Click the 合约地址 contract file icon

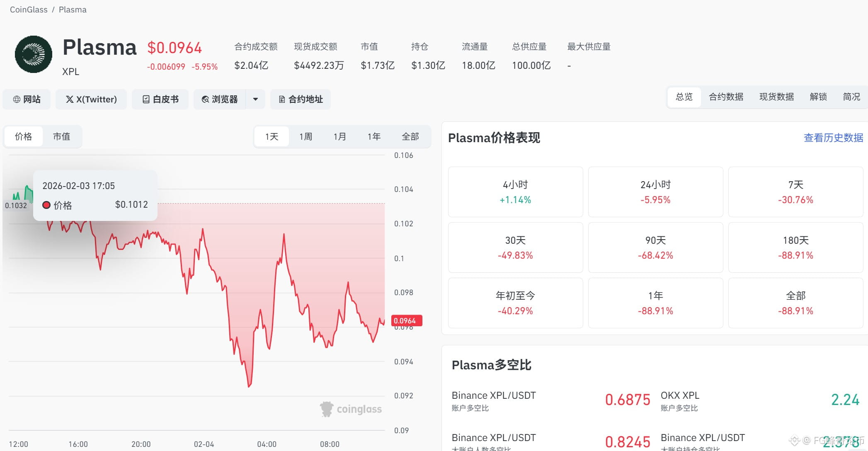[282, 99]
